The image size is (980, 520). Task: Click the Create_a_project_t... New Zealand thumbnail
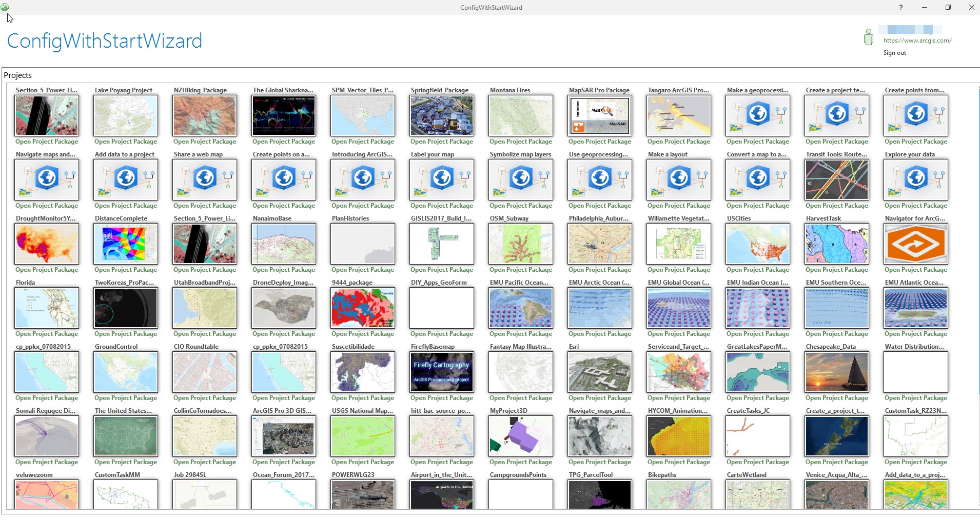point(837,436)
